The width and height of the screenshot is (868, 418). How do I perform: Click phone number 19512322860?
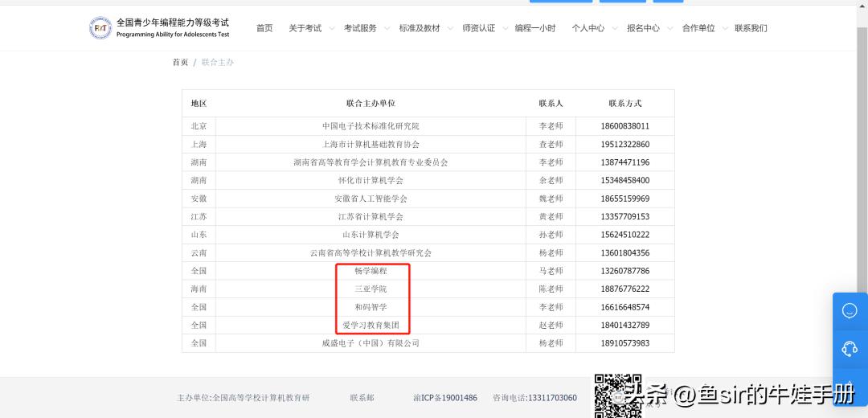coord(625,145)
